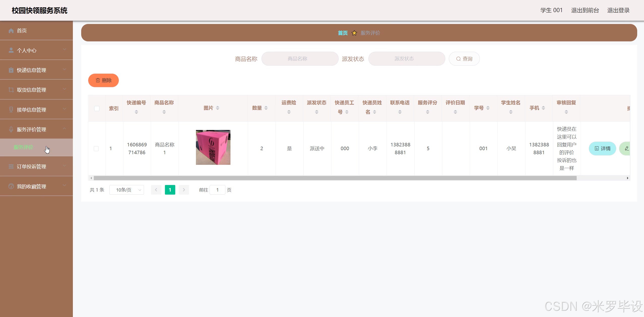Check the first row's checkbox
The height and width of the screenshot is (317, 644).
tap(96, 148)
